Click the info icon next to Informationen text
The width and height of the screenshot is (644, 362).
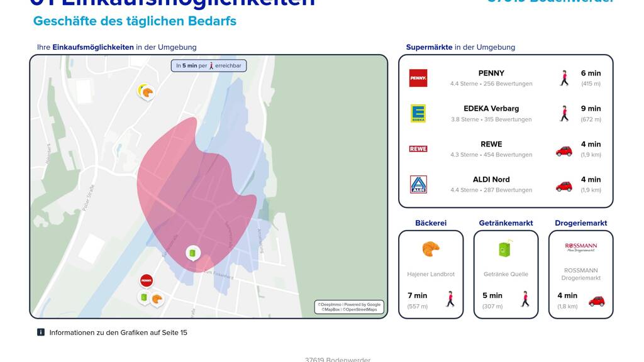coord(41,332)
